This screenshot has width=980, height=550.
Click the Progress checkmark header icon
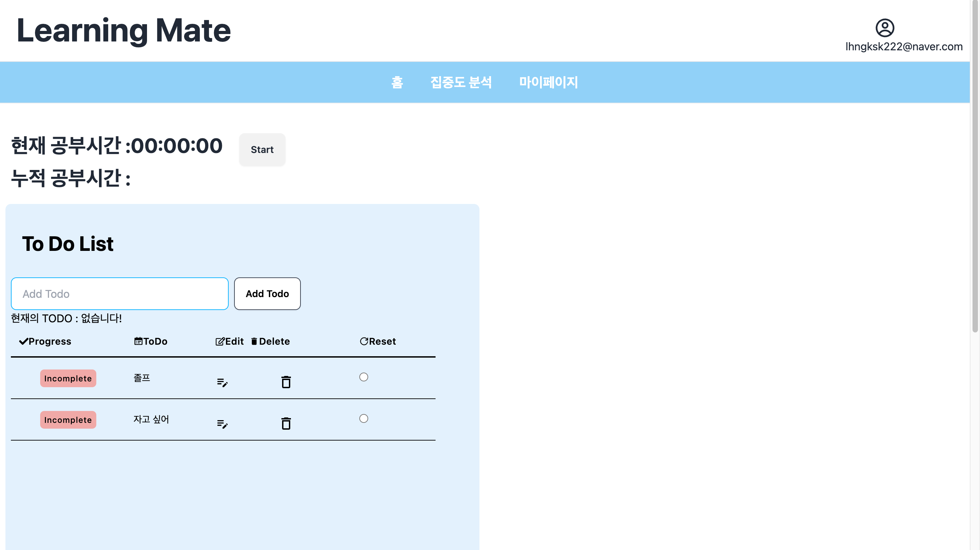23,341
